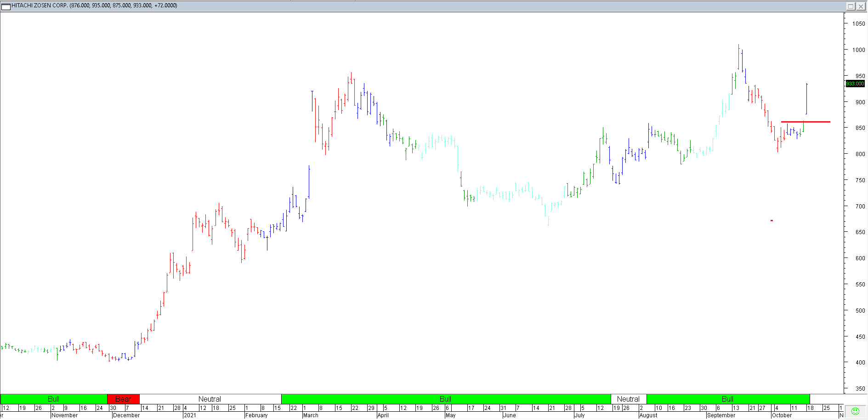Click the 950 price axis label
This screenshot has width=868, height=420.
click(x=860, y=76)
